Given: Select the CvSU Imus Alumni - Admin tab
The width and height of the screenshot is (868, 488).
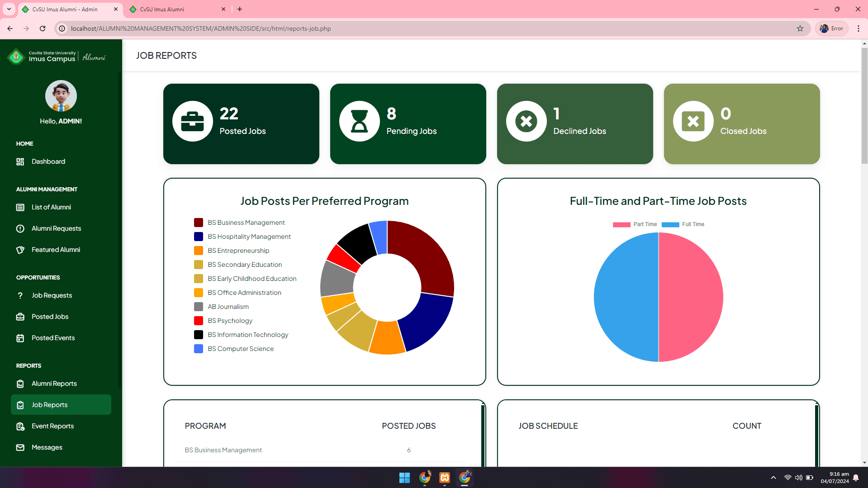Looking at the screenshot, I should [70, 9].
